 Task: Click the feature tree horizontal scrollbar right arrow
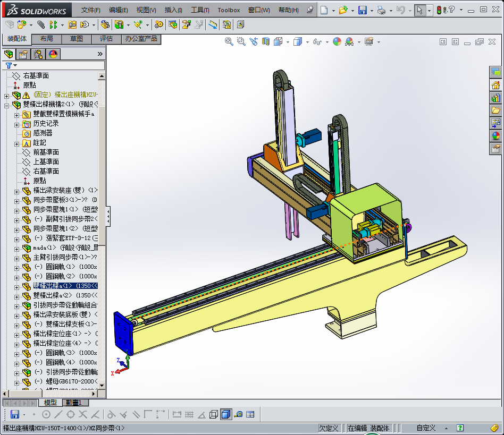94,394
